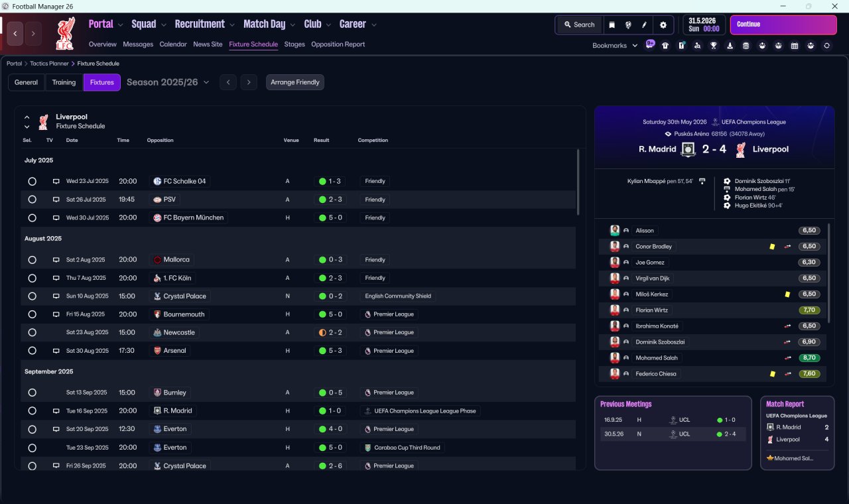Expand the Career menu chevron
Screen dimensions: 849x504
[374, 25]
